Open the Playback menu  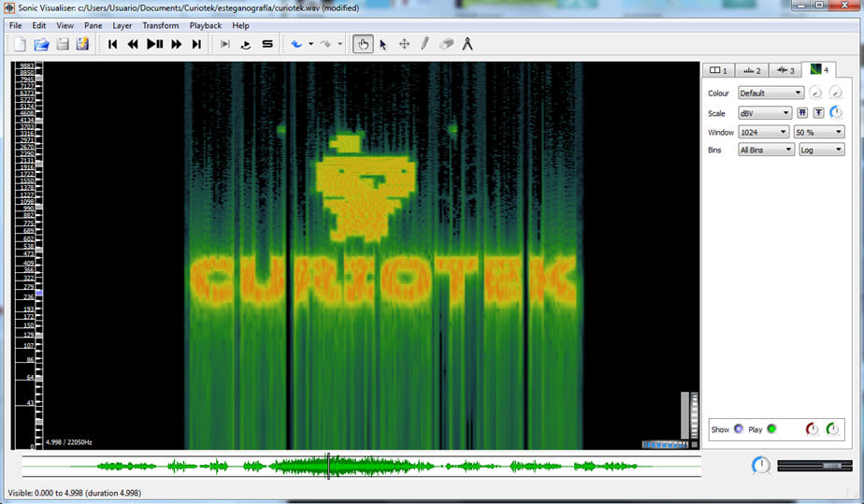tap(206, 25)
